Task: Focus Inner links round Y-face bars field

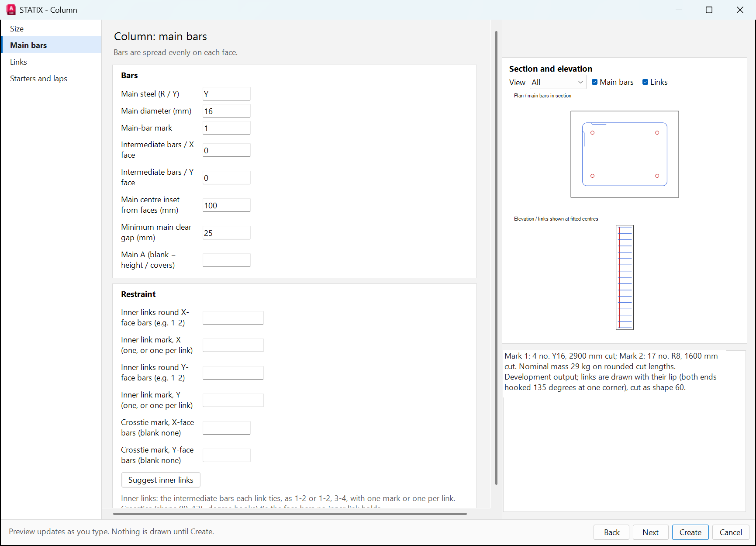Action: click(233, 373)
